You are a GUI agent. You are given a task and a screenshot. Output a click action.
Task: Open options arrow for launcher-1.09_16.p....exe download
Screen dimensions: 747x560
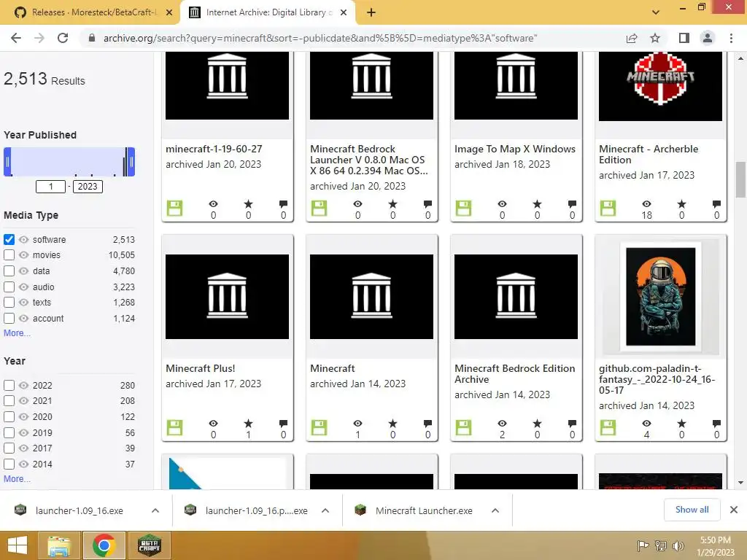tap(325, 510)
